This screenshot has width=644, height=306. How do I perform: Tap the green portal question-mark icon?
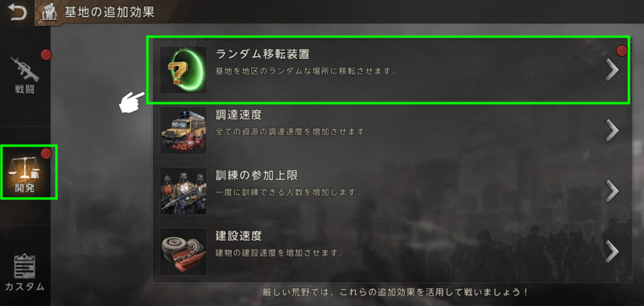point(183,69)
